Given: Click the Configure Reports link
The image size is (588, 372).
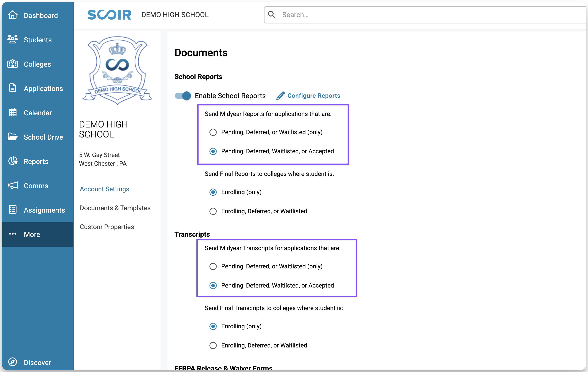Looking at the screenshot, I should [314, 96].
